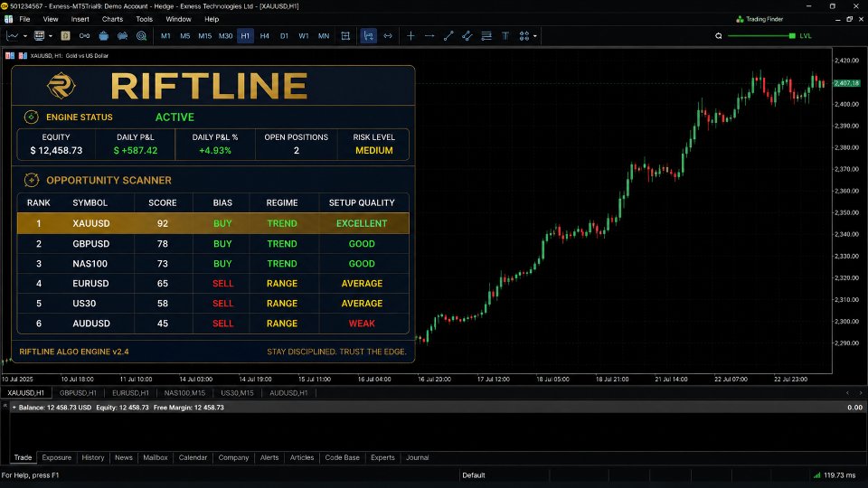Click the signals radar icon

(142, 36)
